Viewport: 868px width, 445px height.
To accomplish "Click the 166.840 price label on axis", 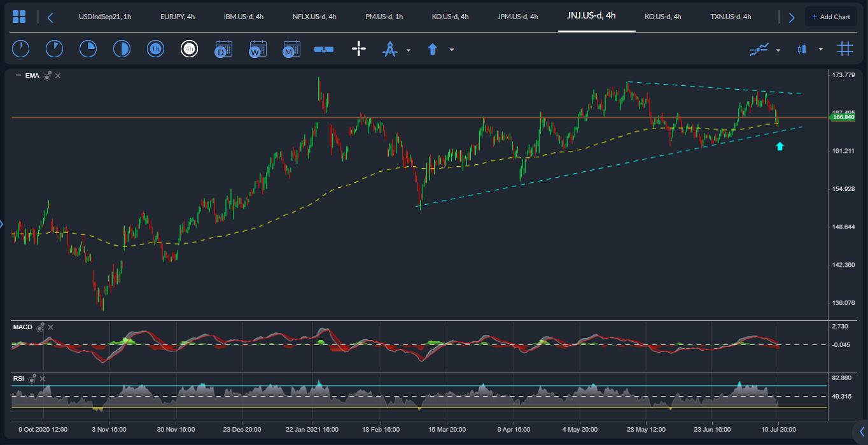I will click(843, 117).
